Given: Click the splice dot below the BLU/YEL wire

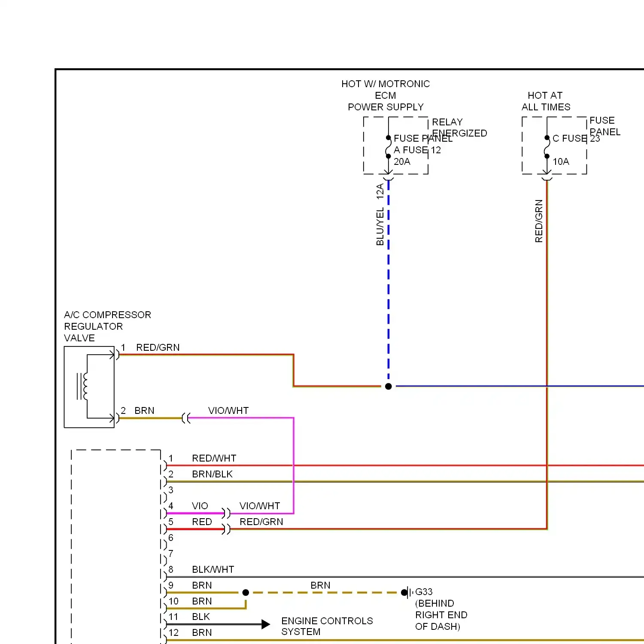Looking at the screenshot, I should (389, 386).
